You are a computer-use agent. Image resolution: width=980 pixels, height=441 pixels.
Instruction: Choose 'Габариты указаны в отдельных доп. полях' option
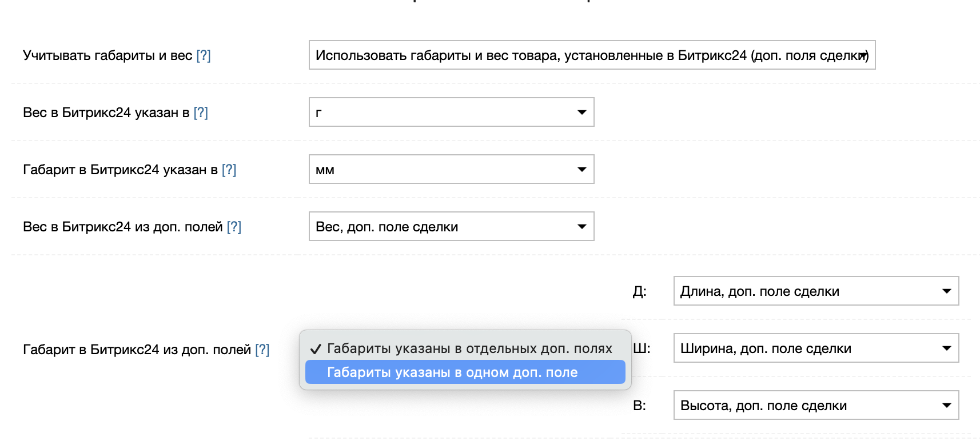[x=469, y=348]
